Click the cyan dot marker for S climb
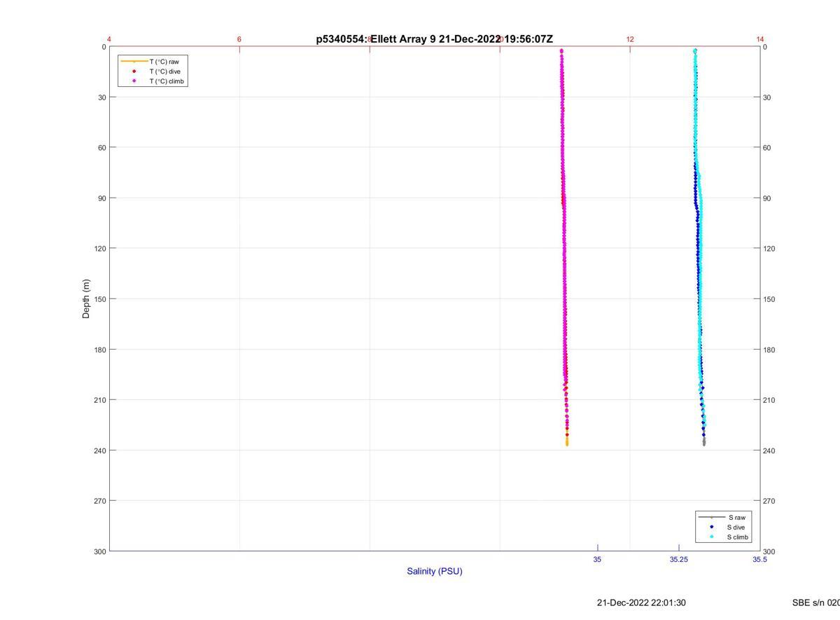Screen dimensions: 840x620 coord(711,537)
